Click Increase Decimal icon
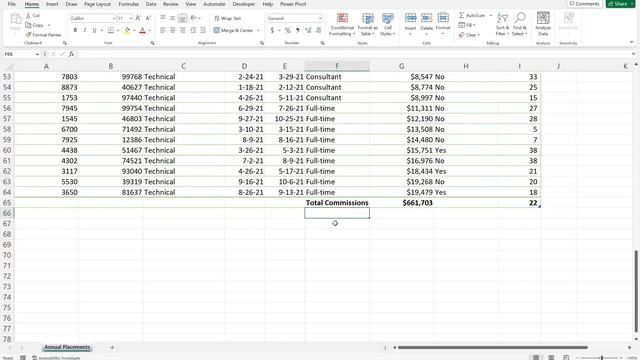640x360 pixels. tap(308, 31)
